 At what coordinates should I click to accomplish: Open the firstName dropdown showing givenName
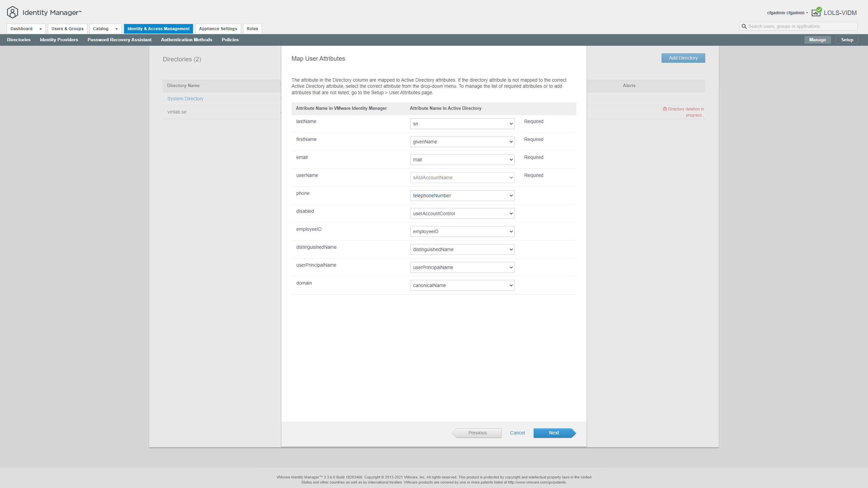click(x=462, y=142)
